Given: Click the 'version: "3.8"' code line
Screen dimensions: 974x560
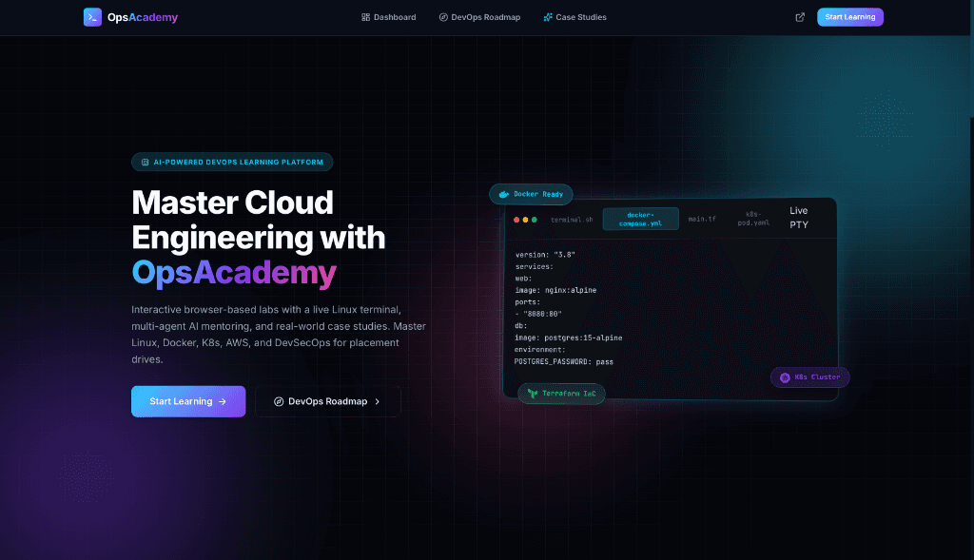Looking at the screenshot, I should tap(545, 255).
